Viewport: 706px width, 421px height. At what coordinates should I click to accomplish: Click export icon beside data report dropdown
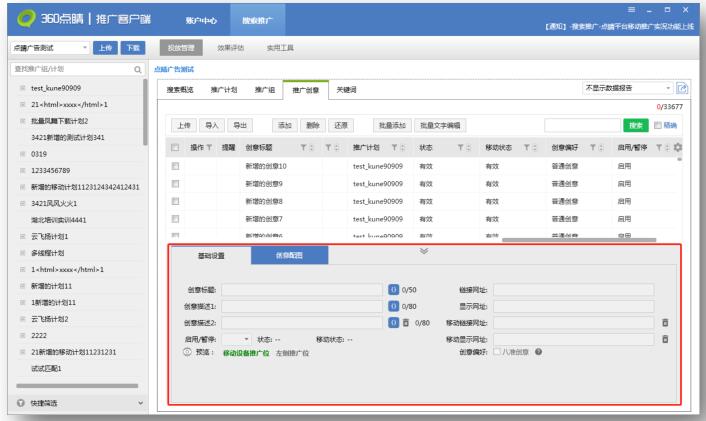[x=683, y=91]
